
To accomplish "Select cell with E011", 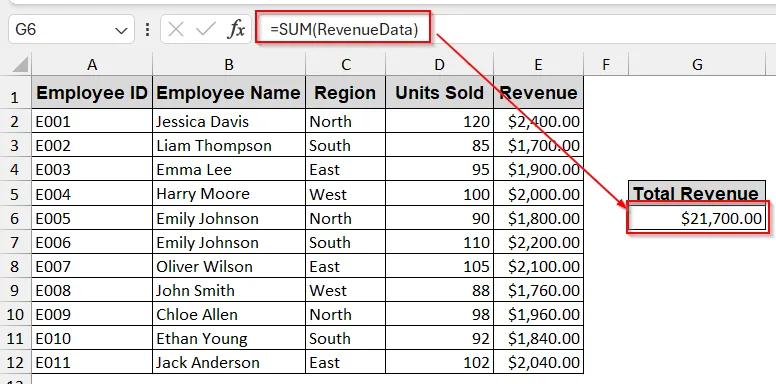I will click(x=92, y=363).
